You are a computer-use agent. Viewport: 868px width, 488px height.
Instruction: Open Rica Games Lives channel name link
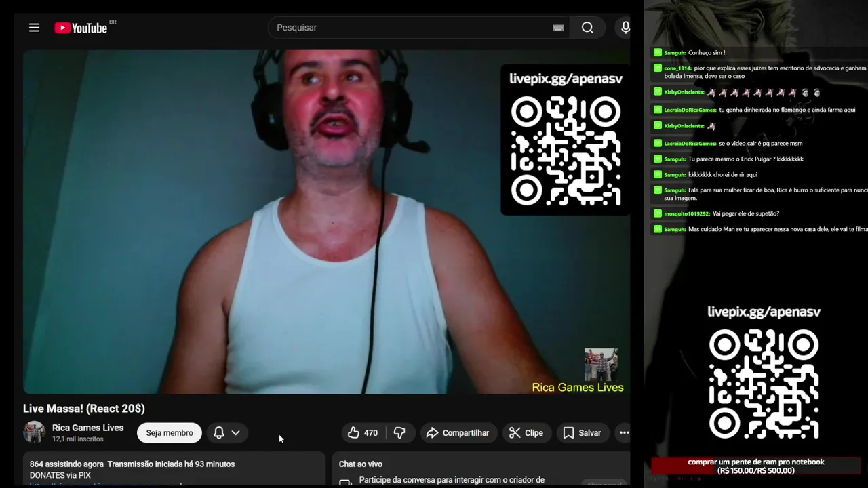[88, 428]
